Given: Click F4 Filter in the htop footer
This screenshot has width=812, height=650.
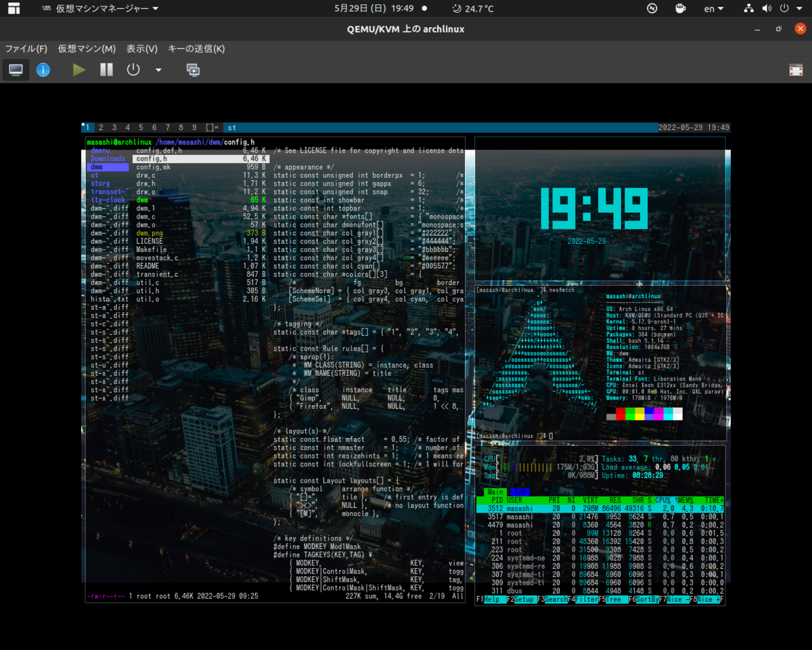Looking at the screenshot, I should click(x=583, y=600).
